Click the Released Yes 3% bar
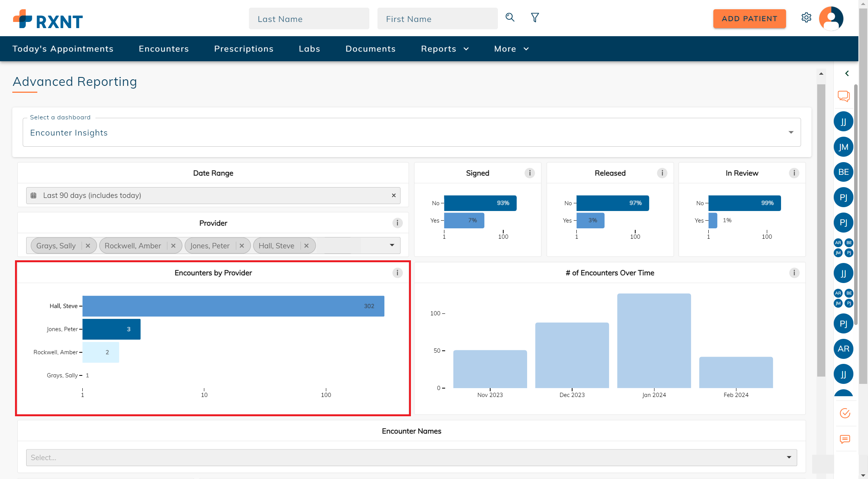This screenshot has width=868, height=479. (590, 221)
